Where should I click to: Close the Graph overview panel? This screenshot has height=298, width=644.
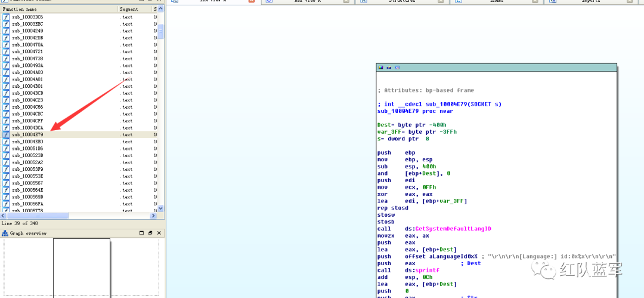pyautogui.click(x=159, y=234)
